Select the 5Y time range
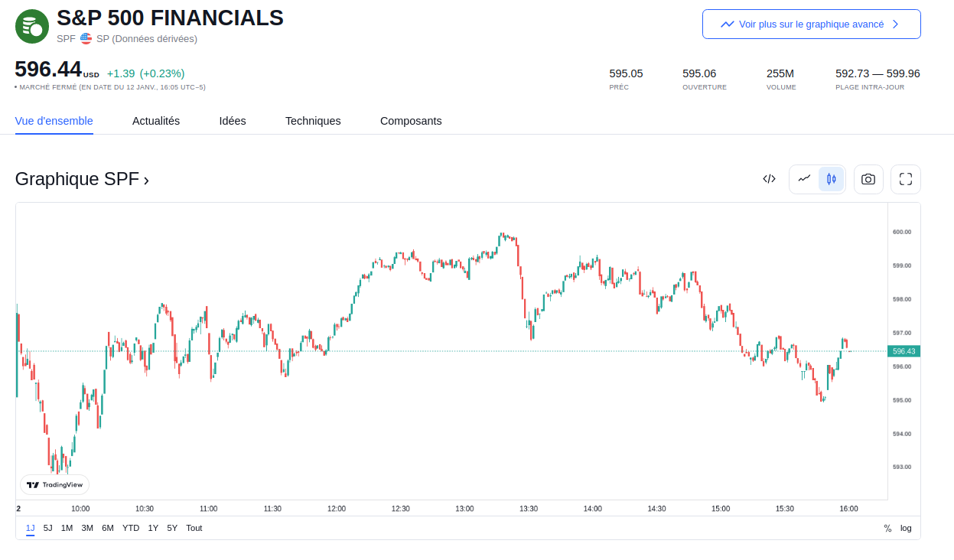Screen dimensions: 954x560 172,528
